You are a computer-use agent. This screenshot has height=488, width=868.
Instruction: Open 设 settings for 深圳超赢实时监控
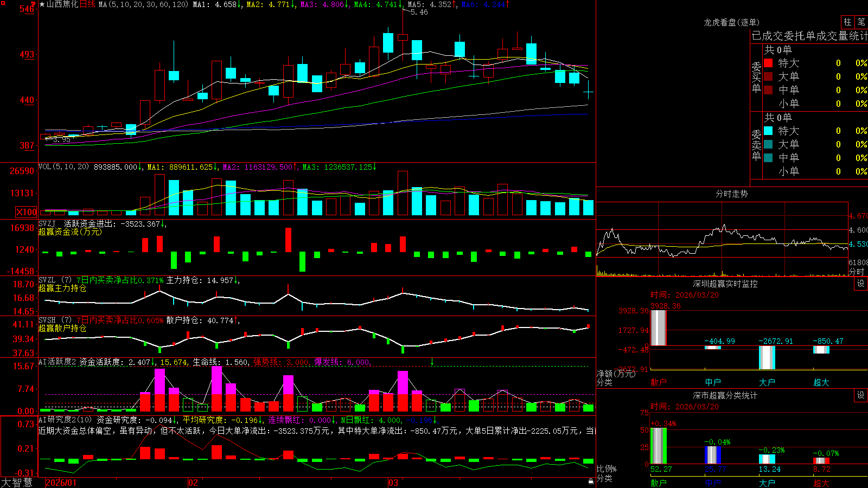861,284
